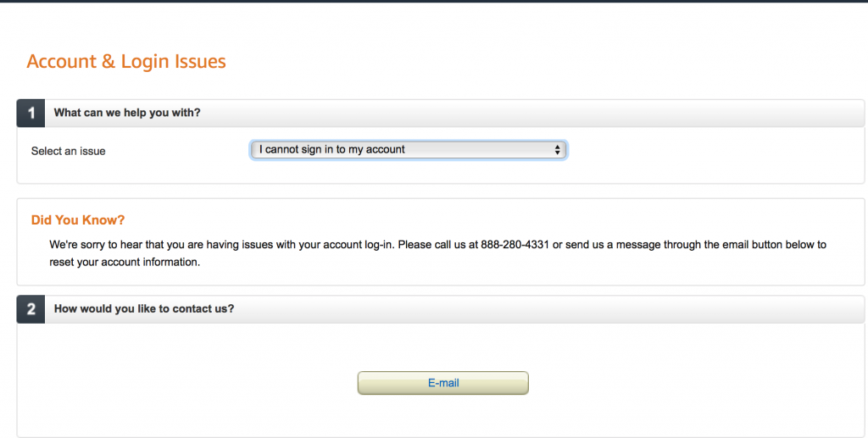The image size is (868, 438).
Task: Select the 'How would you like to contact us?' header
Action: tap(144, 309)
